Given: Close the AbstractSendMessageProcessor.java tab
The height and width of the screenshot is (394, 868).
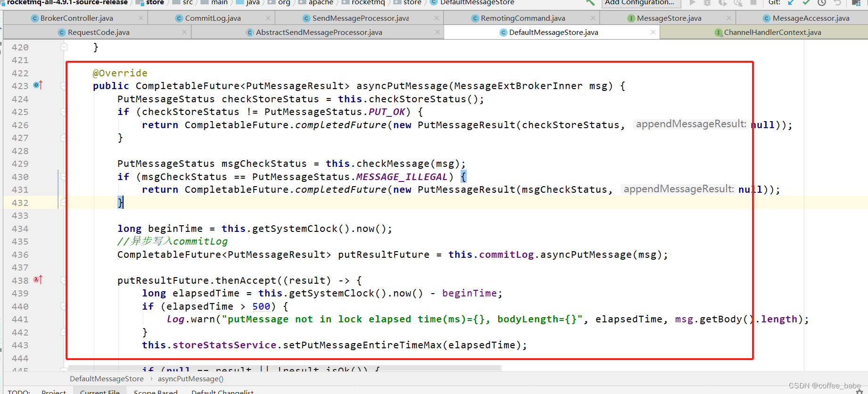Looking at the screenshot, I should (x=438, y=32).
